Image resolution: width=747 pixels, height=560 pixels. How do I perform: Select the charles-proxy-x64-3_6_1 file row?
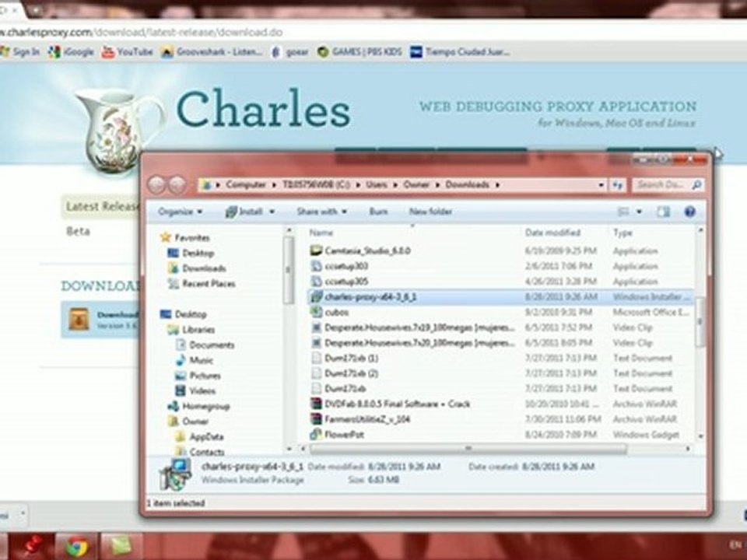point(500,296)
